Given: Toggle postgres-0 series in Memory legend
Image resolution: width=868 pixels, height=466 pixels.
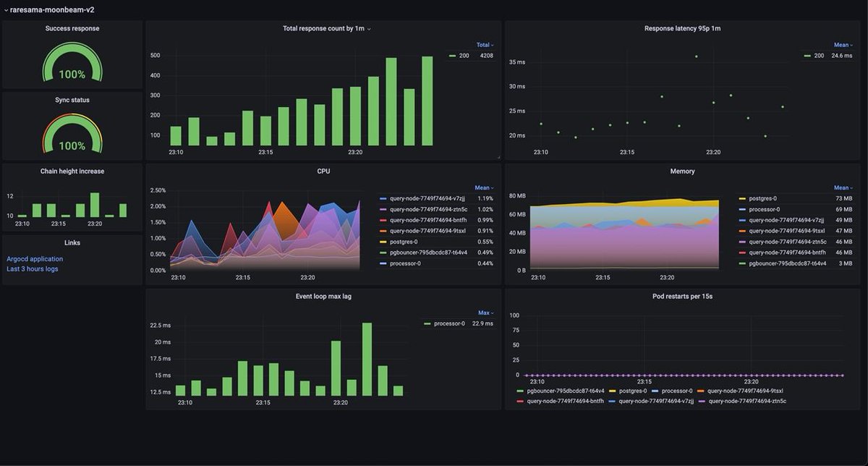Looking at the screenshot, I should [x=762, y=198].
